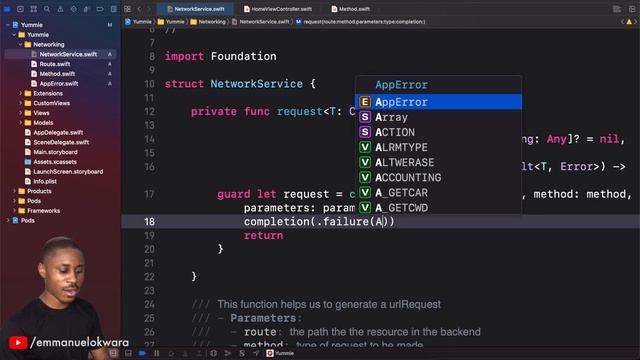
Task: Choose A_GETCWD autocomplete suggestion
Action: click(x=438, y=208)
